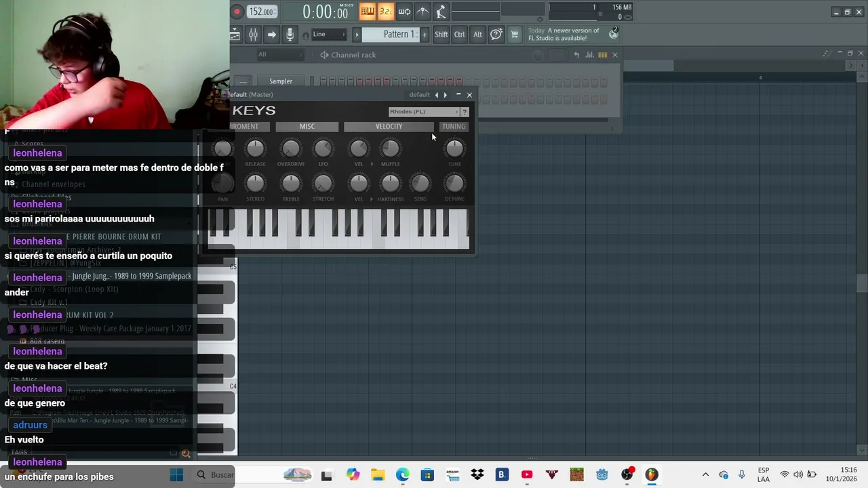Click the VELOCITY section header
Screen dimensions: 868x488
(x=389, y=127)
